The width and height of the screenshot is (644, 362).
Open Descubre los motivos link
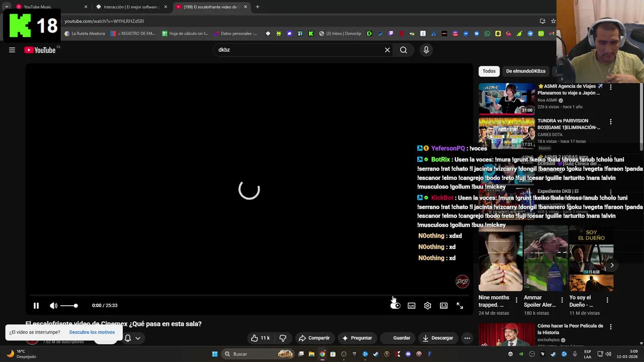coord(92,332)
